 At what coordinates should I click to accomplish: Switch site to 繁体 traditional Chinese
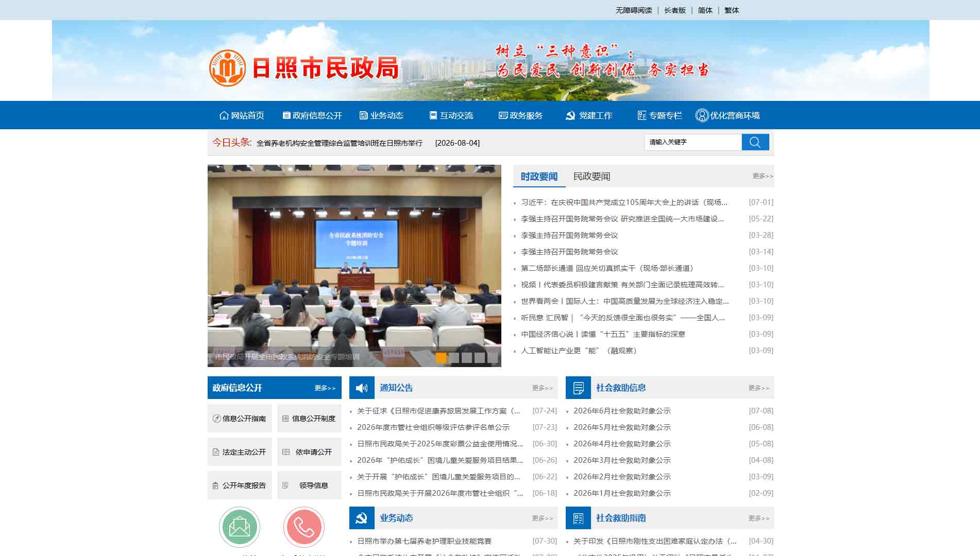732,10
